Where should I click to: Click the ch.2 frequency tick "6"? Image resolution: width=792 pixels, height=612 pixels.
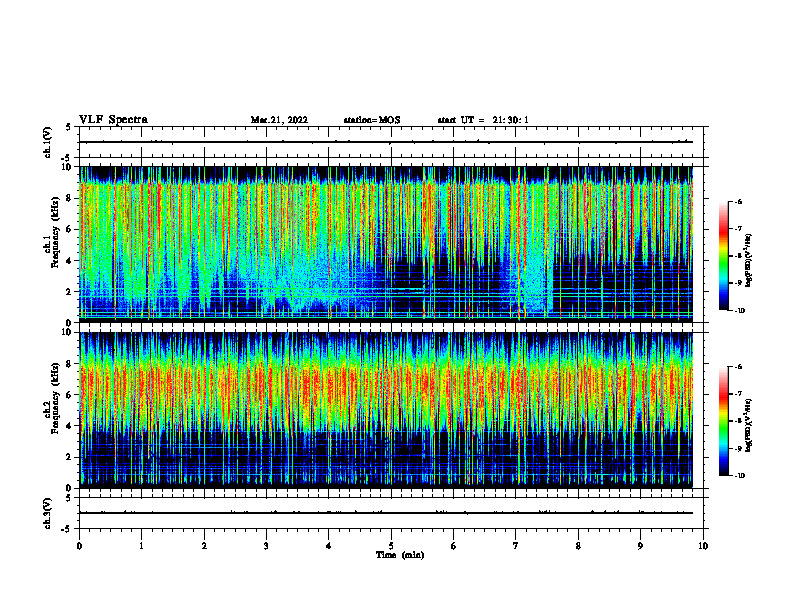pyautogui.click(x=70, y=395)
